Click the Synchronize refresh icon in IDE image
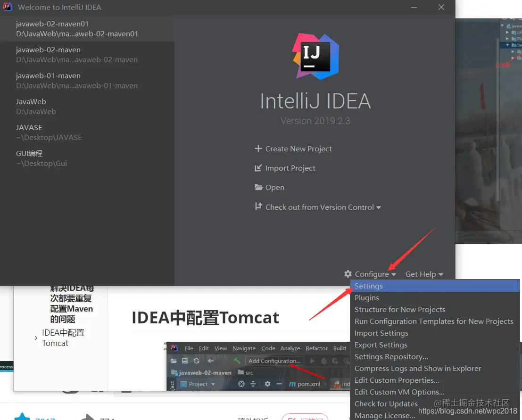Image resolution: width=522 pixels, height=420 pixels. pos(197,361)
